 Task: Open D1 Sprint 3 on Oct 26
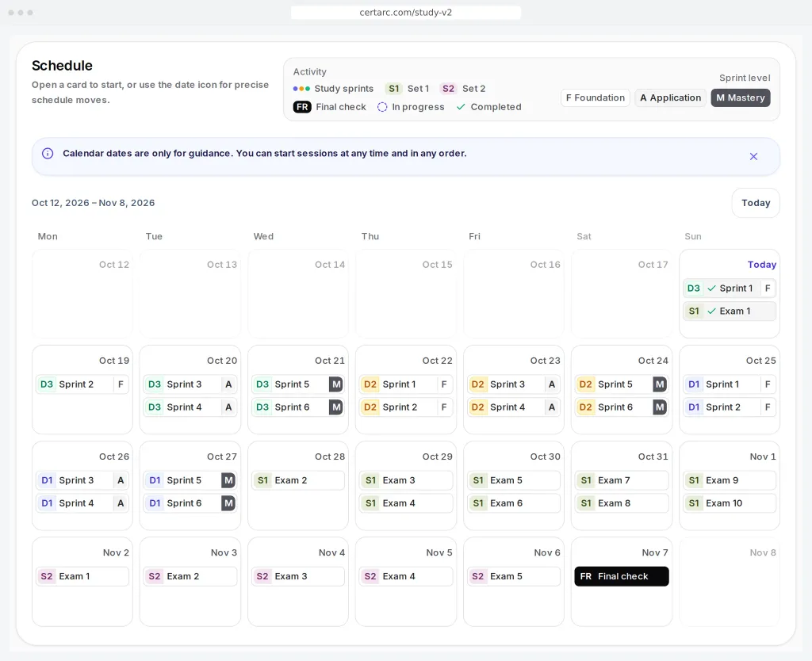click(x=82, y=480)
